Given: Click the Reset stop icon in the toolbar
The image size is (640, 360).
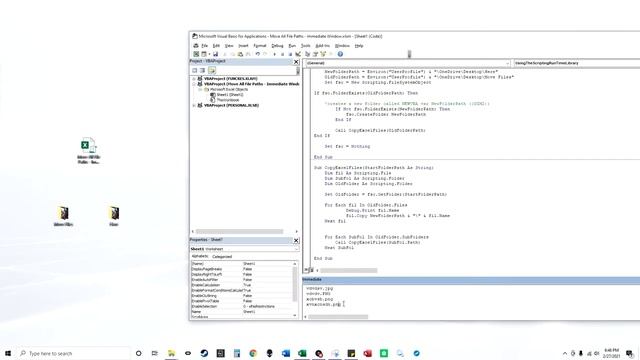Looking at the screenshot, I should click(290, 54).
